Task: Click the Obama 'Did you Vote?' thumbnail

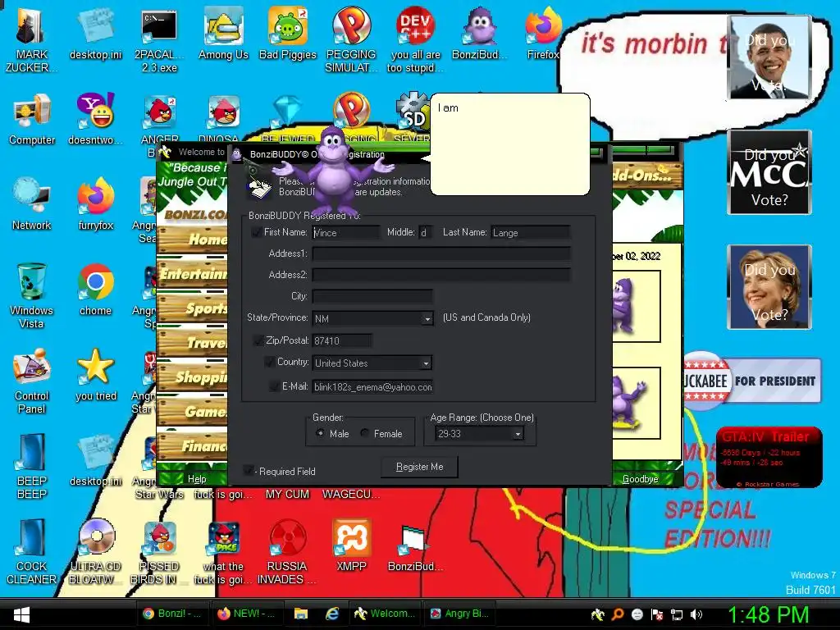Action: pyautogui.click(x=769, y=57)
